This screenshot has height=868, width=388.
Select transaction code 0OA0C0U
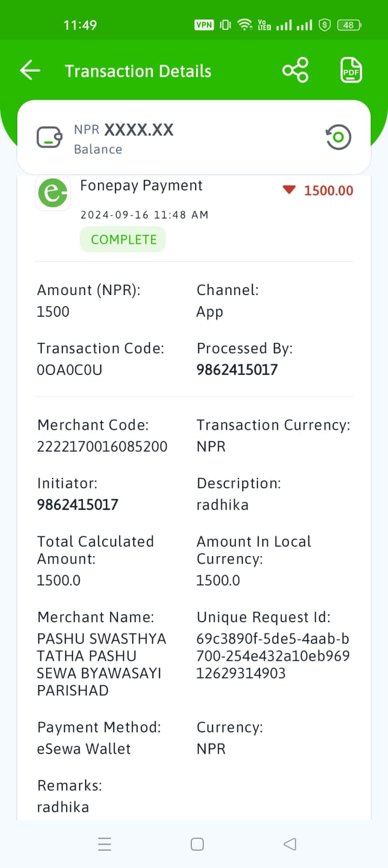(x=69, y=370)
